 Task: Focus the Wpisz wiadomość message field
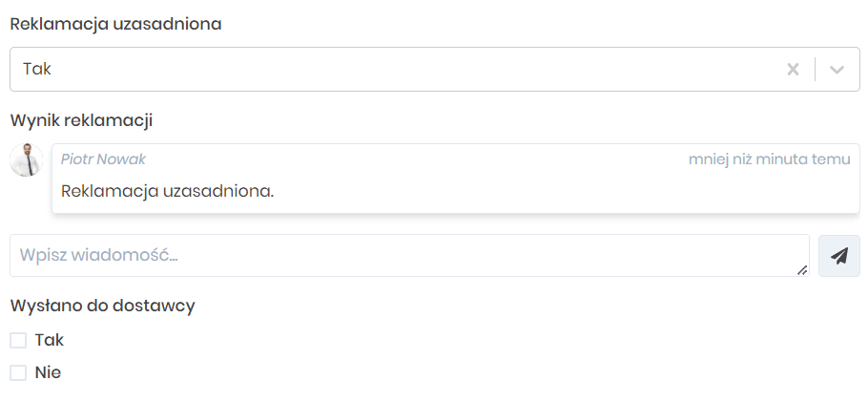pyautogui.click(x=401, y=256)
